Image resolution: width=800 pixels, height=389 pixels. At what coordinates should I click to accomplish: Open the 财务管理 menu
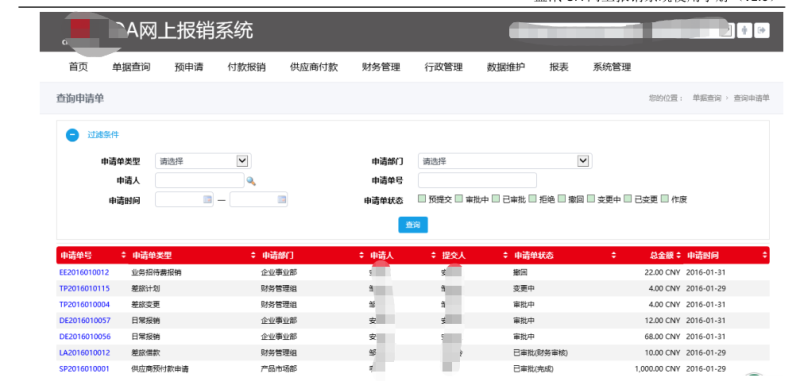[x=381, y=67]
